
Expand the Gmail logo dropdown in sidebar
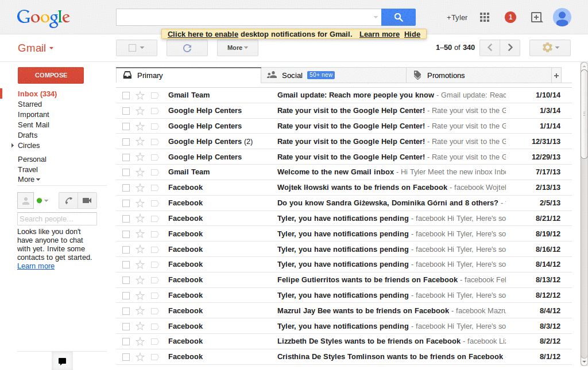51,48
